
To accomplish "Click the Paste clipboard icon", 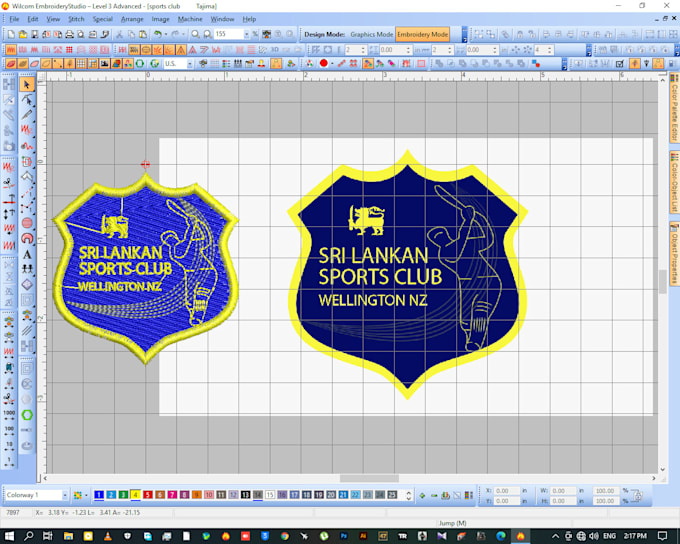I will 143,34.
